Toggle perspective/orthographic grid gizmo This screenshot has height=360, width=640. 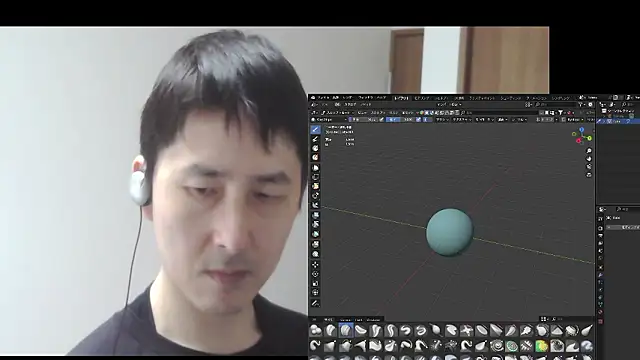coord(589,175)
